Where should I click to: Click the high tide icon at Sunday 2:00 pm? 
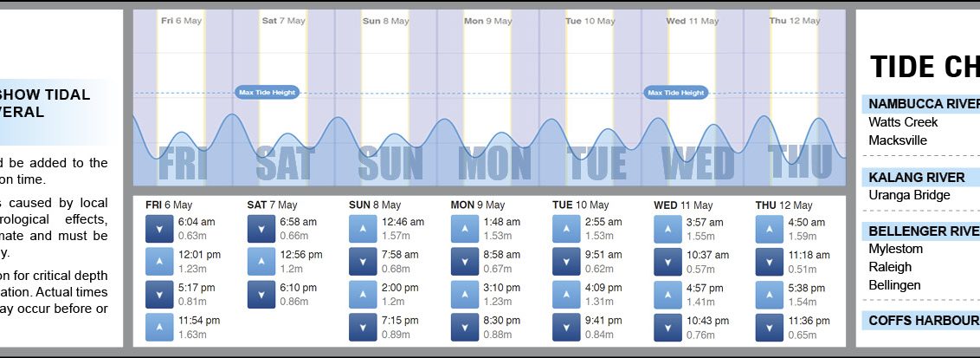[363, 294]
